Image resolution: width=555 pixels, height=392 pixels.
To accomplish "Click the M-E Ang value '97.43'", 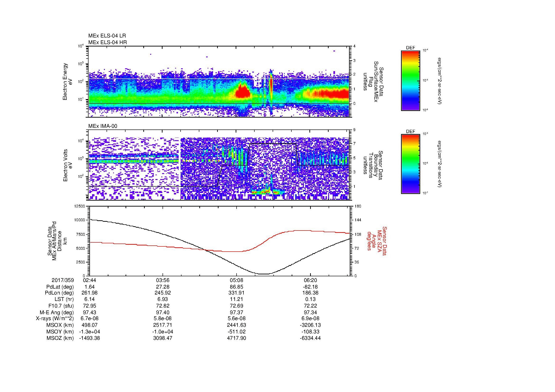I will (x=90, y=312).
